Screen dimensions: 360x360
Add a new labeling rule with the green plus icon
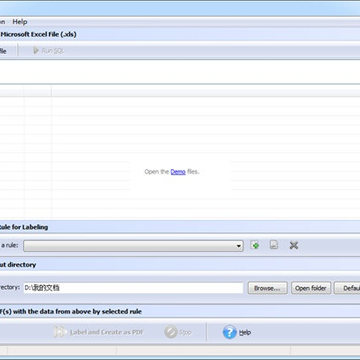255,245
